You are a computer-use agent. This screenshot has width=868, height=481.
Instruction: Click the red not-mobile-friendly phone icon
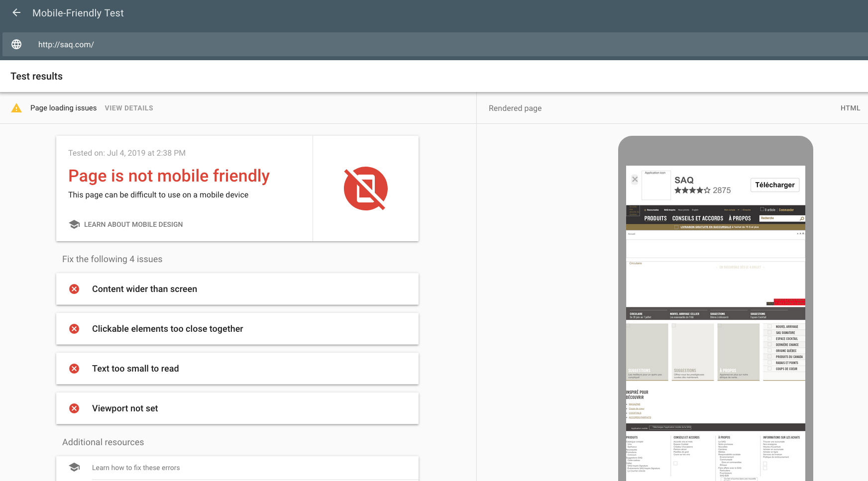[x=365, y=189]
